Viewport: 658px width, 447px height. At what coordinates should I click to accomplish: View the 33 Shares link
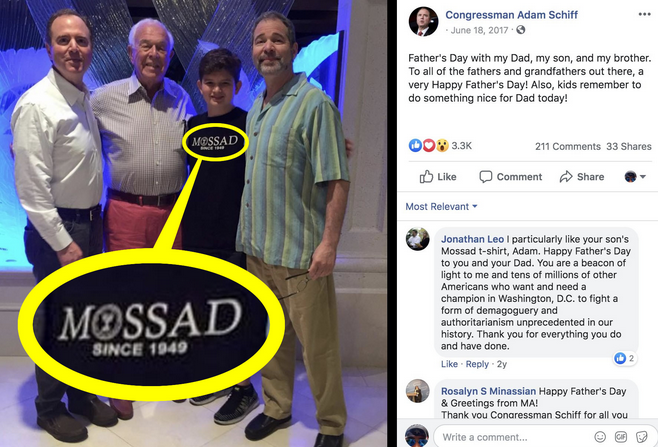coord(629,146)
